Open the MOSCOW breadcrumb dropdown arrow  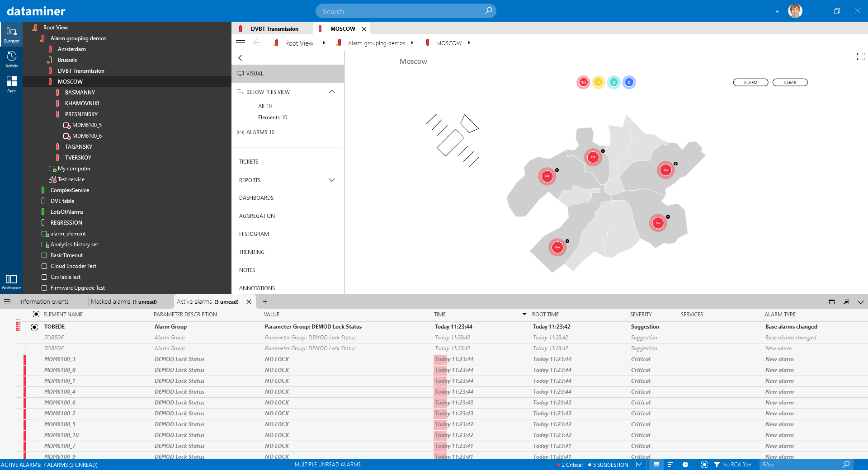pyautogui.click(x=469, y=43)
